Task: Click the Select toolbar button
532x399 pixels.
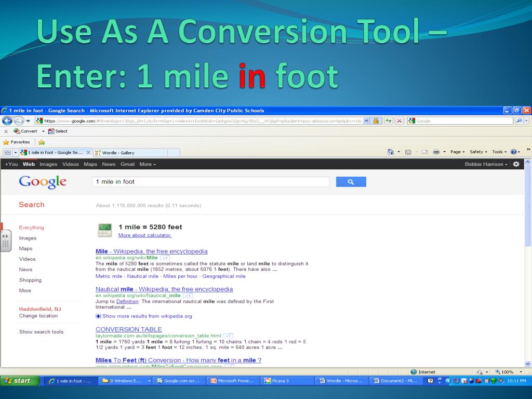Action: (x=58, y=131)
